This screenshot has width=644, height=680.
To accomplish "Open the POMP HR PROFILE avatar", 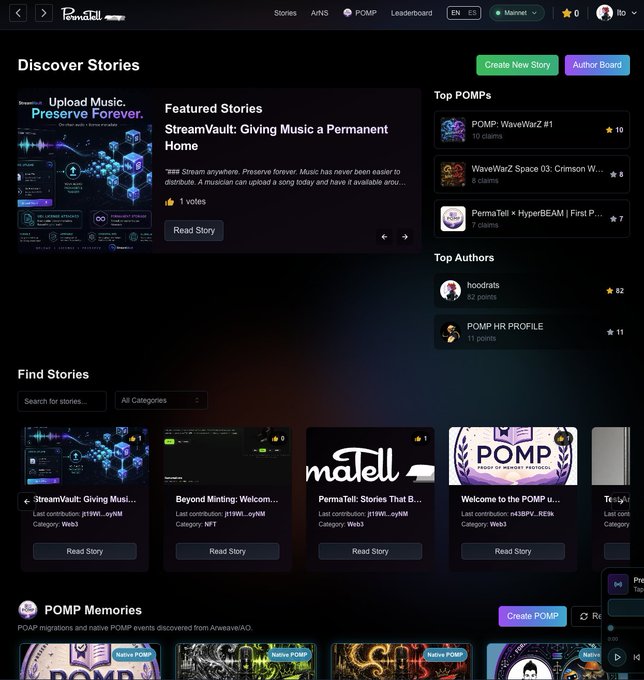I will [x=450, y=332].
